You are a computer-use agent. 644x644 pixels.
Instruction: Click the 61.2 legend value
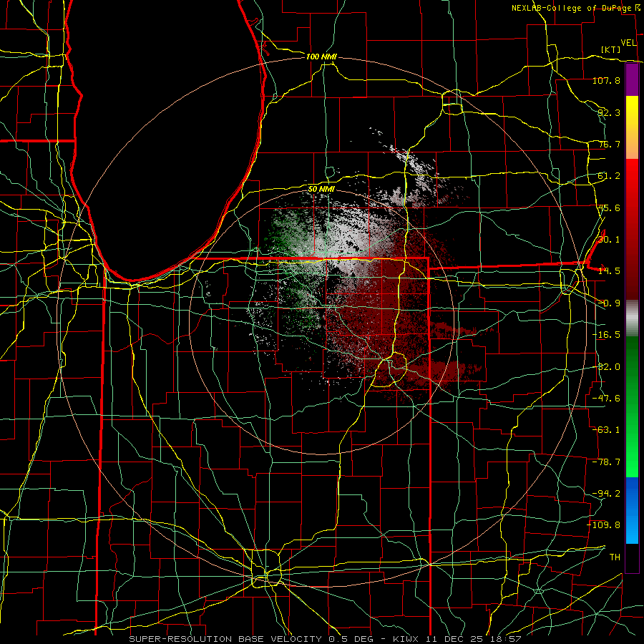coord(609,176)
